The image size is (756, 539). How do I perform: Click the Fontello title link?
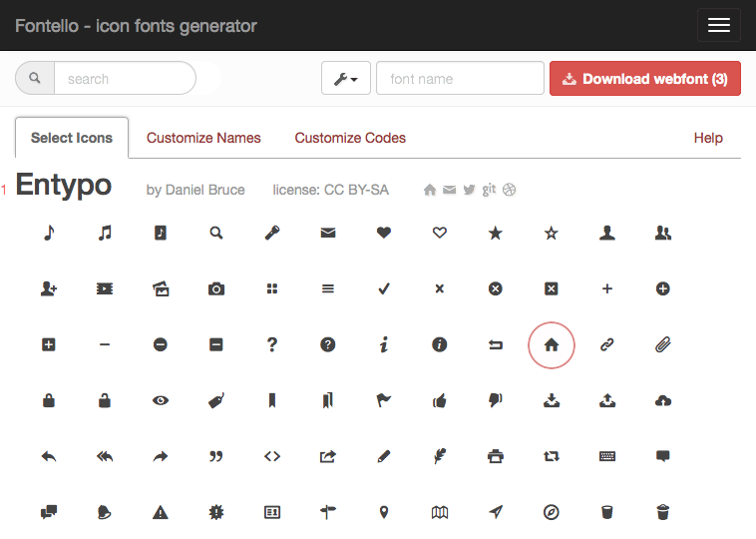coord(136,26)
